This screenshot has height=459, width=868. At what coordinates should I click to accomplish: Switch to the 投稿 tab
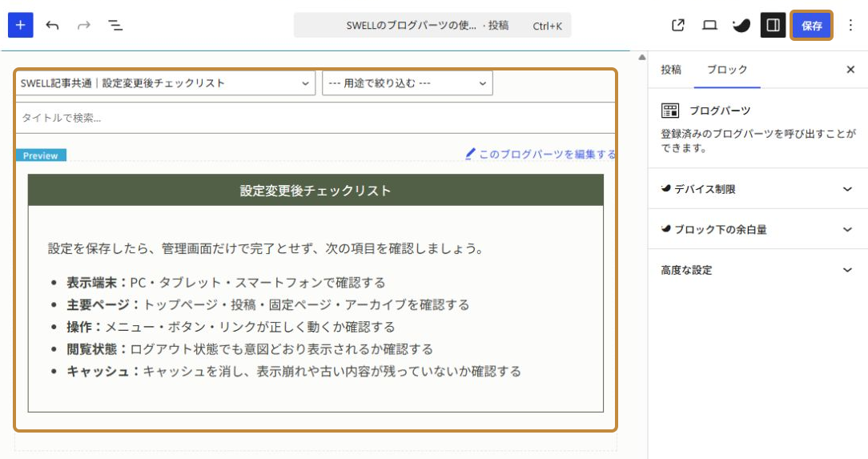(671, 70)
